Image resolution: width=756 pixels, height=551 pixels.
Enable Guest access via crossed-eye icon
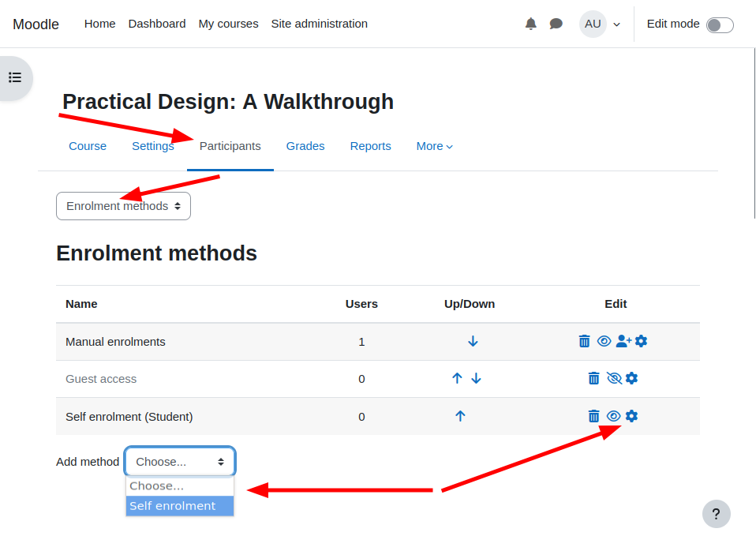click(x=614, y=378)
